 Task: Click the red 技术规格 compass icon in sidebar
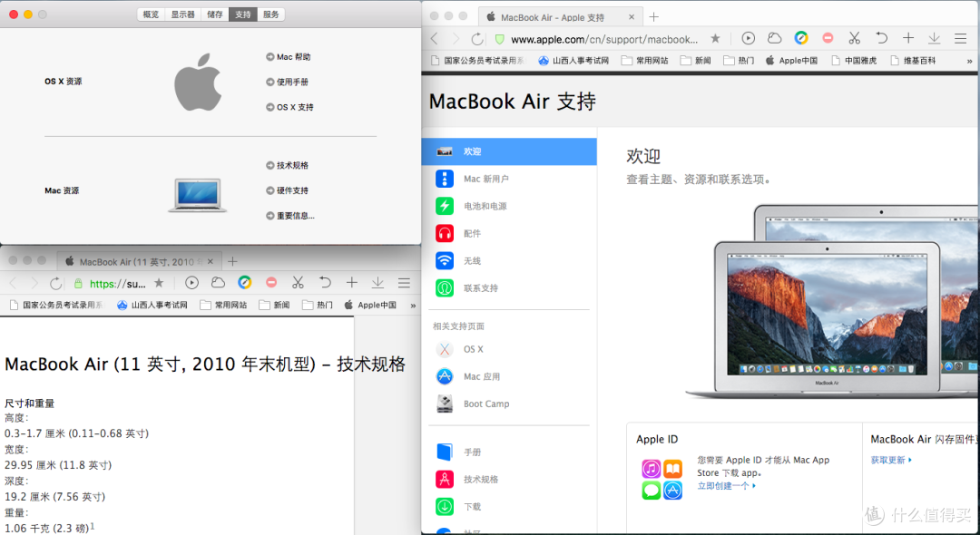(x=445, y=480)
